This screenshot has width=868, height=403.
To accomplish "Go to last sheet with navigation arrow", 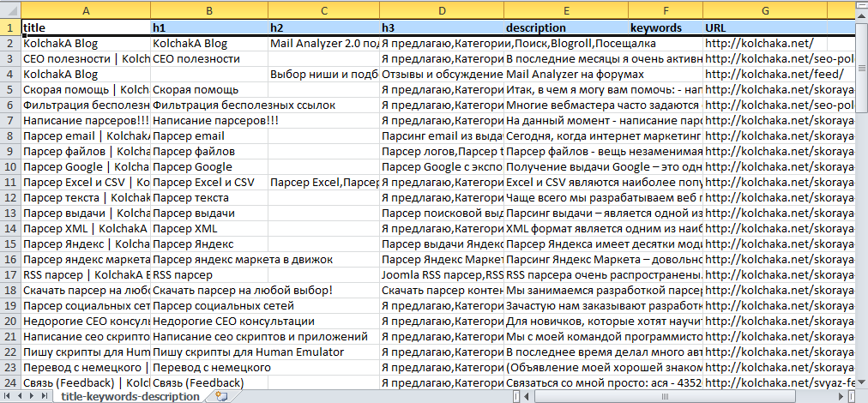I will pos(45,396).
